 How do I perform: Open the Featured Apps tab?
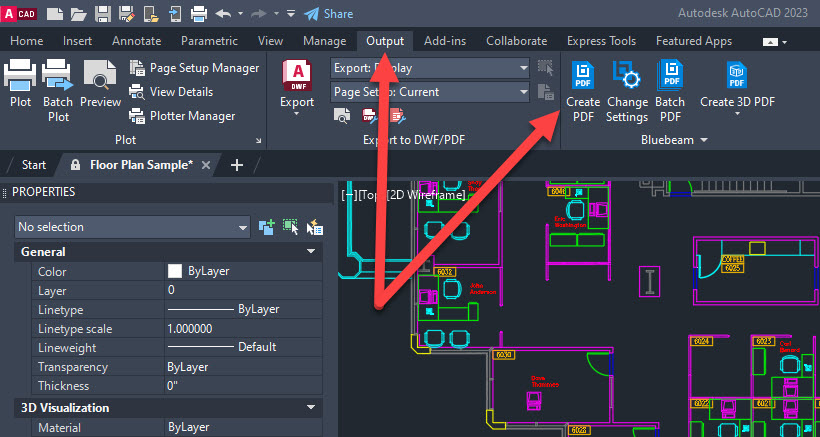coord(694,41)
